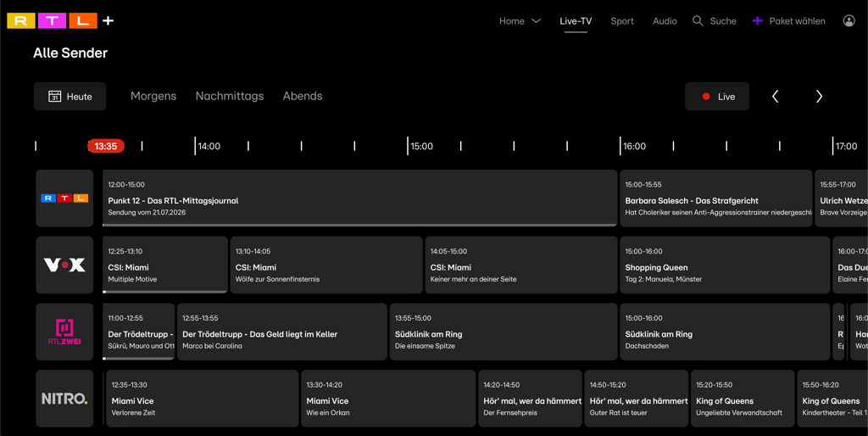Select the RTLZWEI channel logo

[64, 332]
